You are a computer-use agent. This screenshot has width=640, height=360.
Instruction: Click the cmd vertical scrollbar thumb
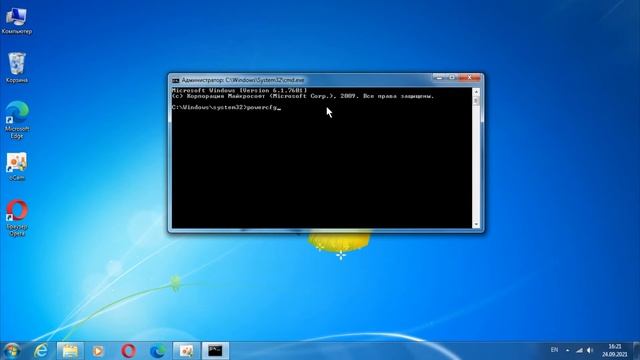[x=476, y=100]
